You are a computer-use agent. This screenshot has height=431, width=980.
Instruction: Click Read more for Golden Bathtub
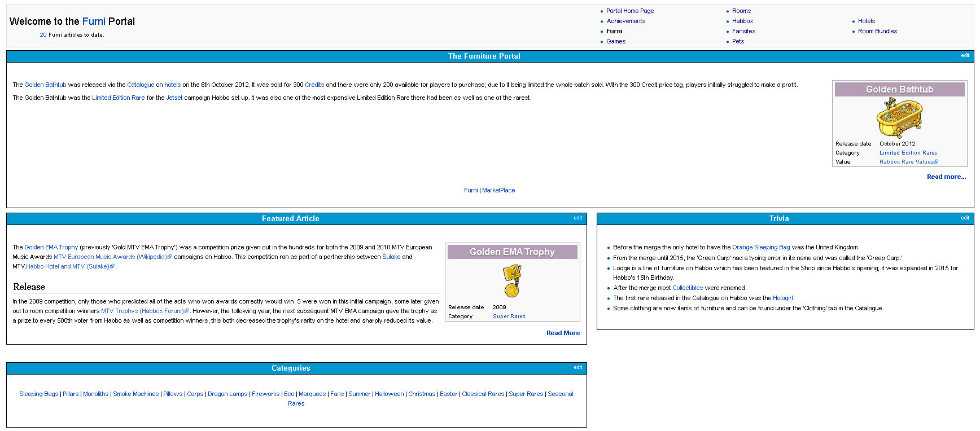(946, 177)
